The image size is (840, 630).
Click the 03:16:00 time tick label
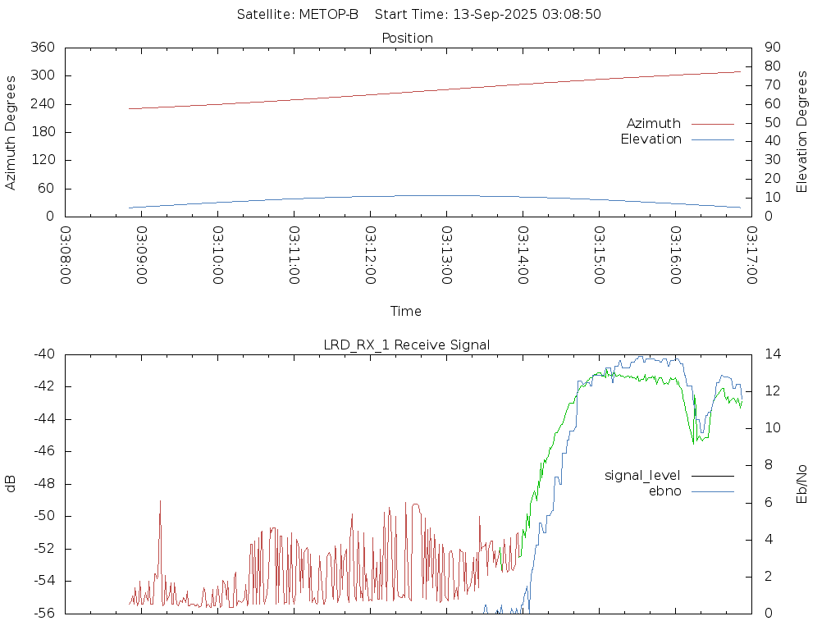(676, 255)
